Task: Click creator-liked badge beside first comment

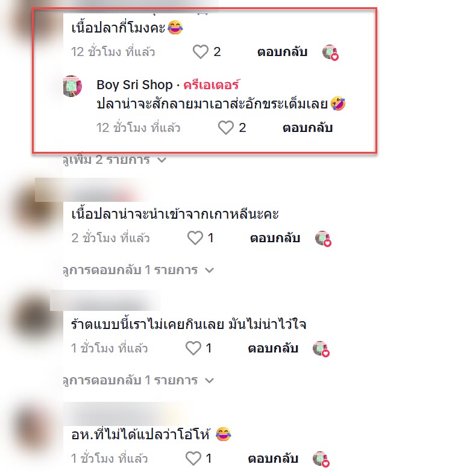Action: 330,52
